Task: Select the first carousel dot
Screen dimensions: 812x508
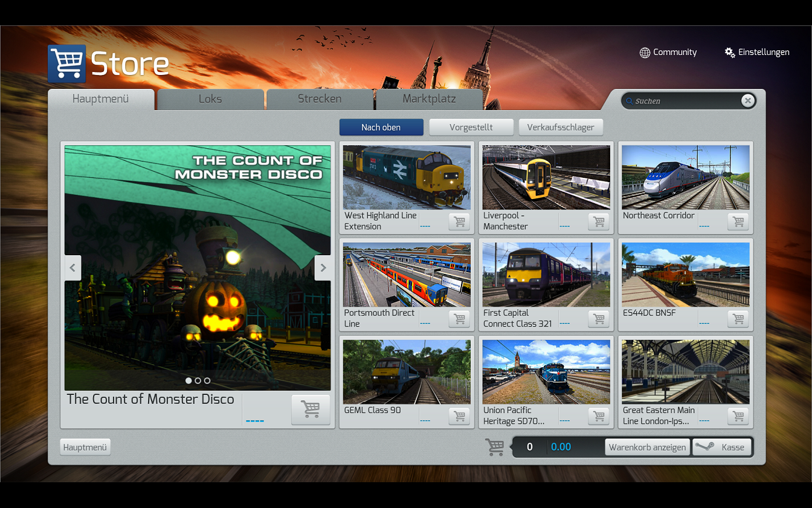Action: tap(188, 381)
